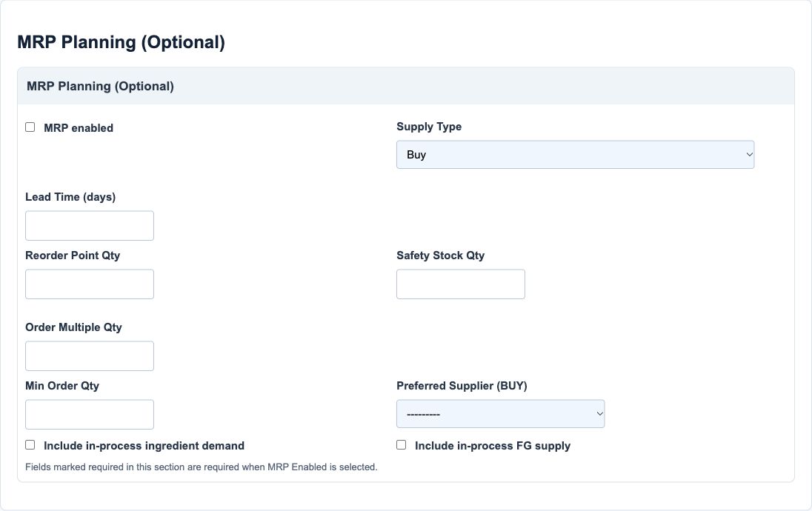Click the MRP enabled label text

click(x=79, y=128)
